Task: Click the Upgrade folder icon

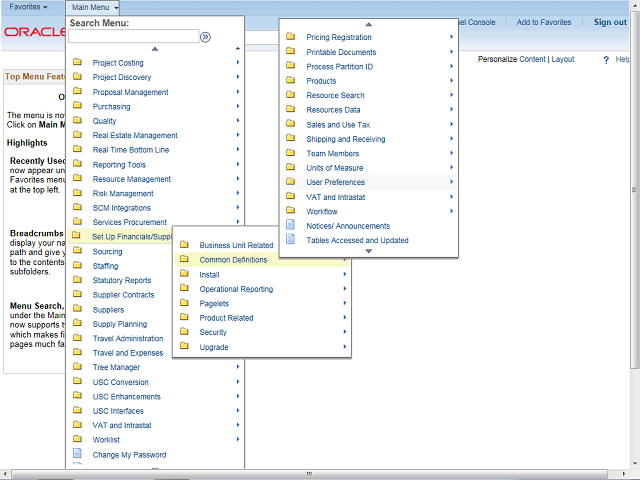Action: 184,346
